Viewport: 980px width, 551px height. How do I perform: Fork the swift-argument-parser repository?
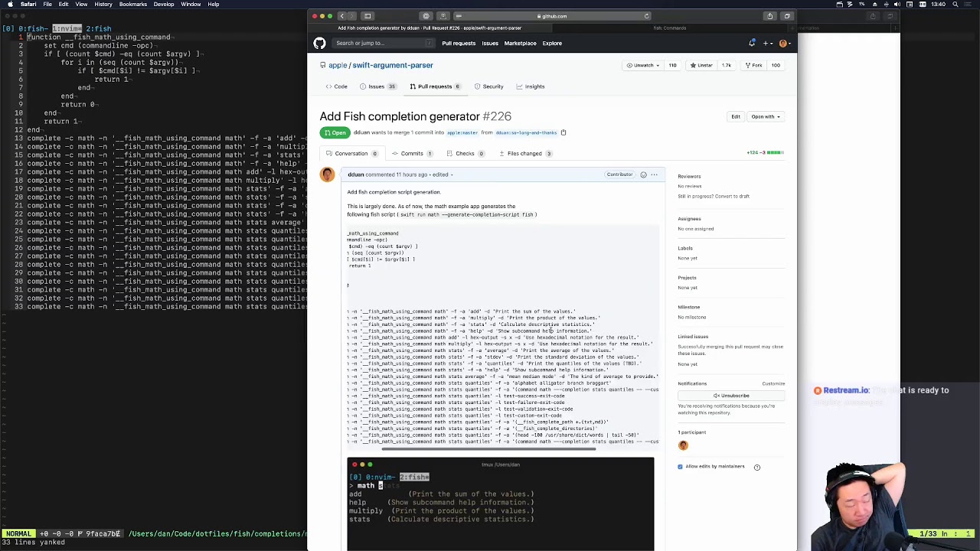point(753,66)
